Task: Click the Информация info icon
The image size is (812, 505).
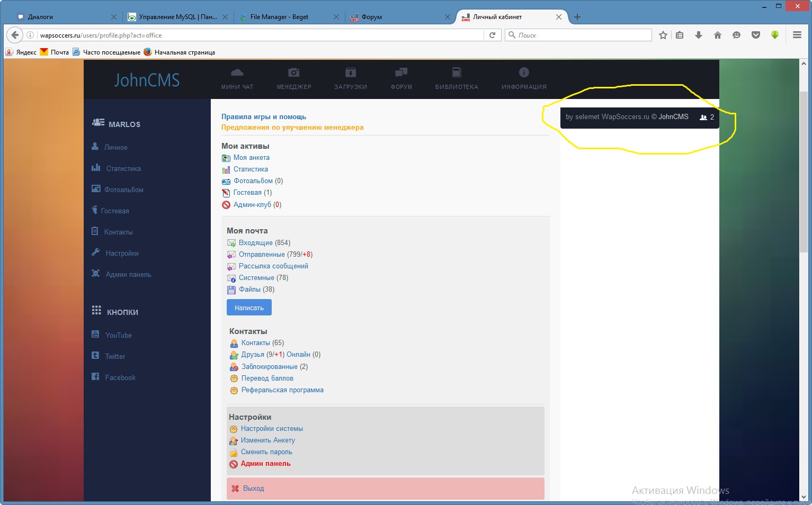Action: coord(524,73)
